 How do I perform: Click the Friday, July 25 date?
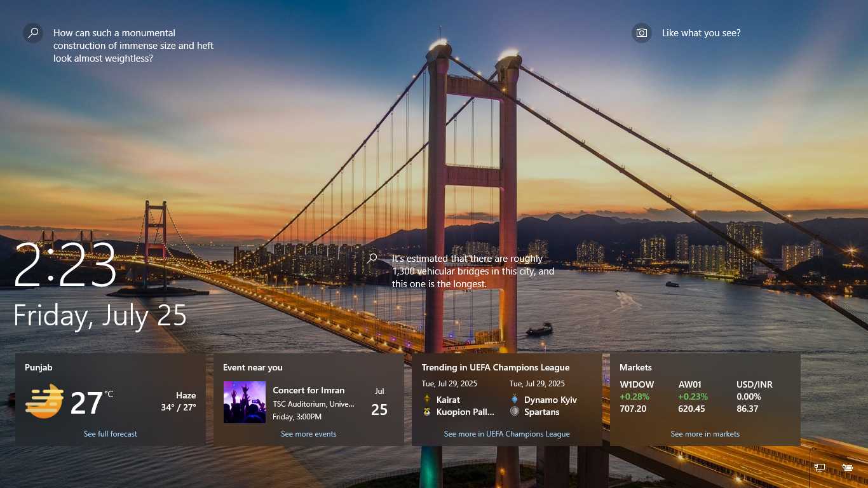click(100, 316)
